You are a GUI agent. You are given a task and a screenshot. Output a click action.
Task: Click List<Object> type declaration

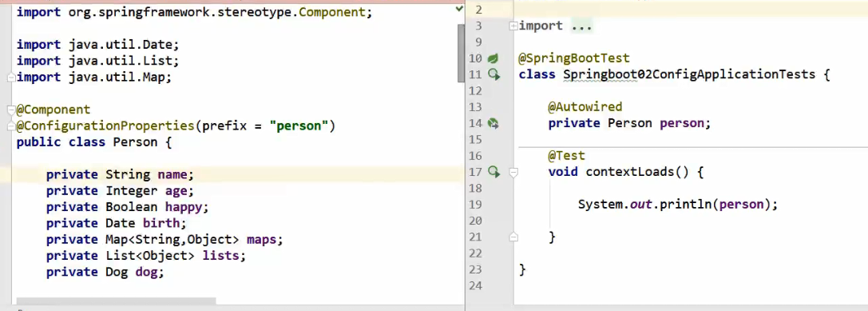pos(150,256)
